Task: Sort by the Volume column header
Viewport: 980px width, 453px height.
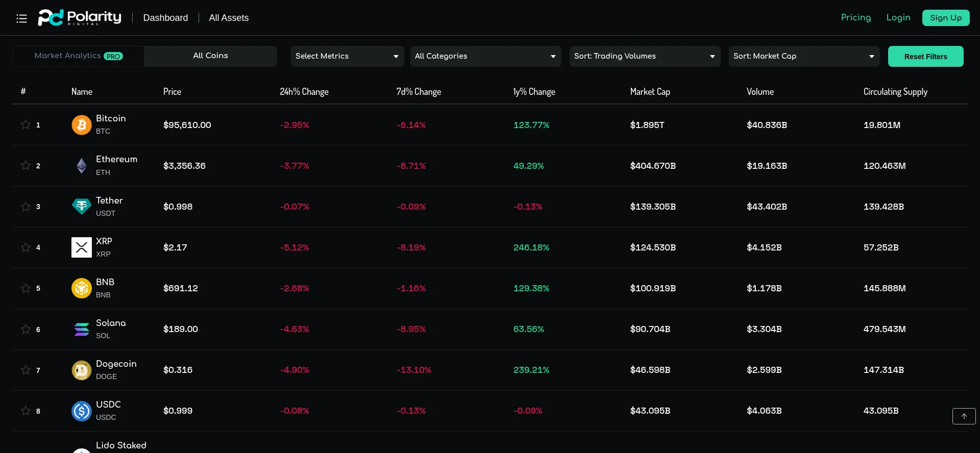Action: coord(760,92)
